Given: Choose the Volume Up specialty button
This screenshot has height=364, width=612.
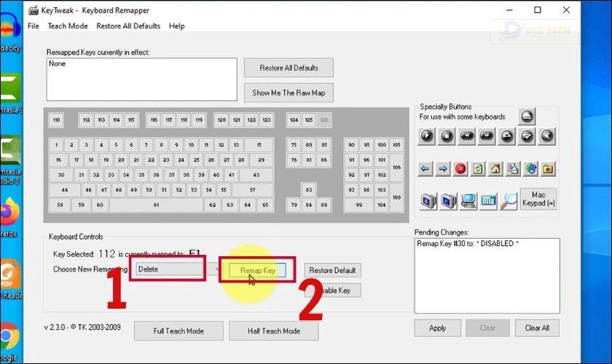Looking at the screenshot, I should (506, 136).
